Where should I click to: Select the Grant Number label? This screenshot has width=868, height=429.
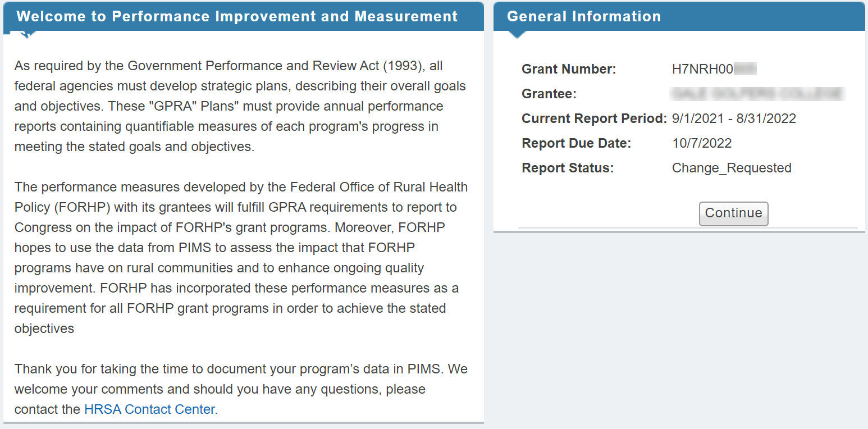click(569, 70)
